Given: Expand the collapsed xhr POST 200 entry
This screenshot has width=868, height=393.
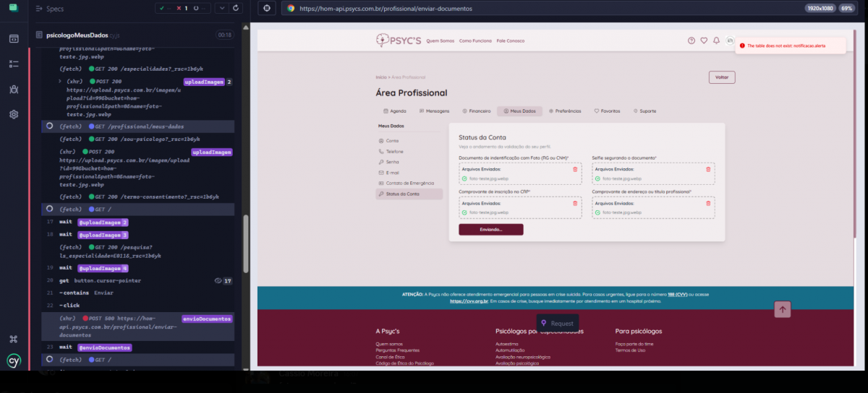Looking at the screenshot, I should 59,82.
